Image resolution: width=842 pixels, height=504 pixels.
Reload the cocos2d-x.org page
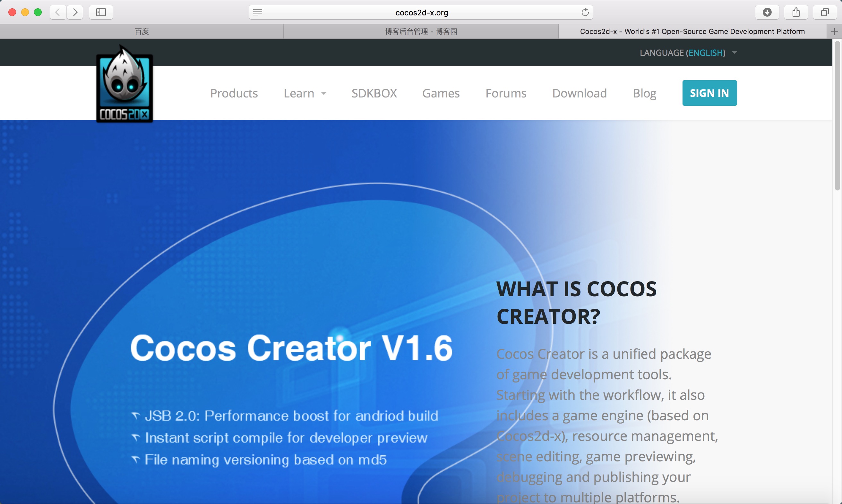point(585,12)
